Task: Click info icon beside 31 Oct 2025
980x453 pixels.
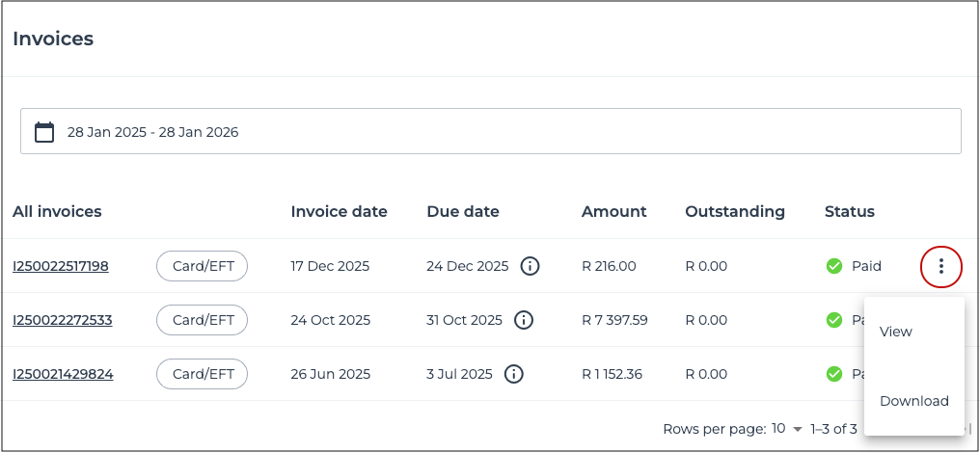Action: click(x=524, y=320)
